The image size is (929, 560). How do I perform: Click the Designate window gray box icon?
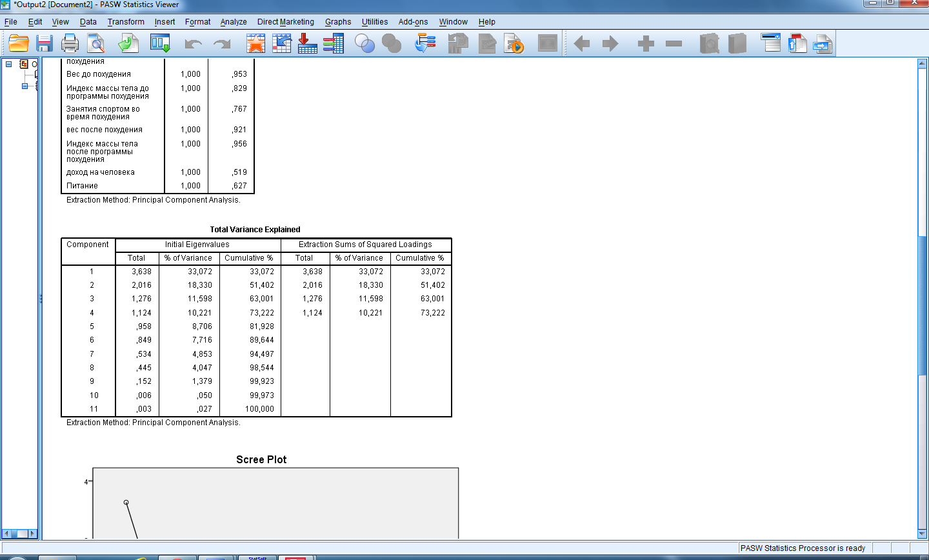pos(548,44)
